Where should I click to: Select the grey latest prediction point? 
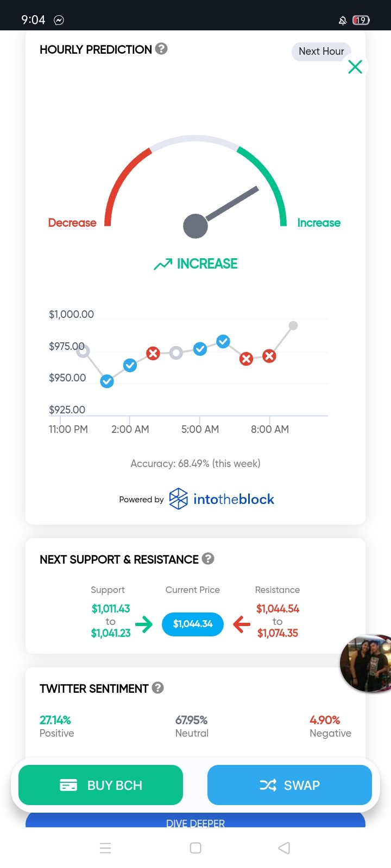[x=293, y=325]
